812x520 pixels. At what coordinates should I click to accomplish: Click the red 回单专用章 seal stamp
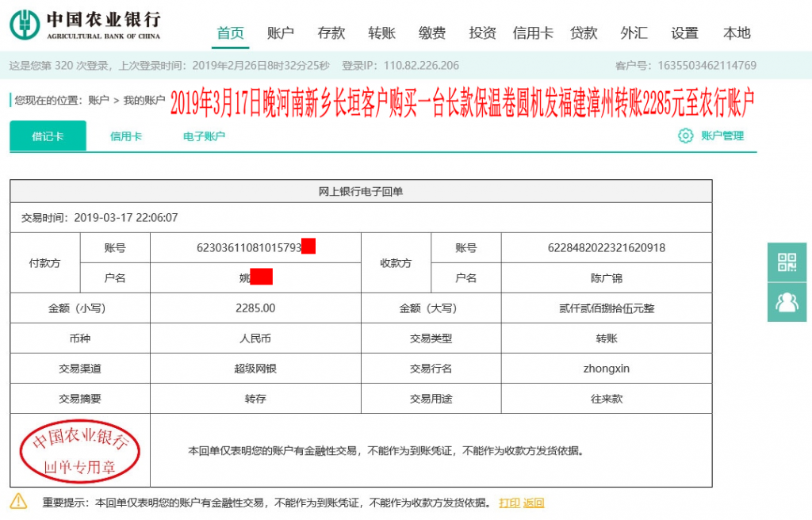(78, 449)
